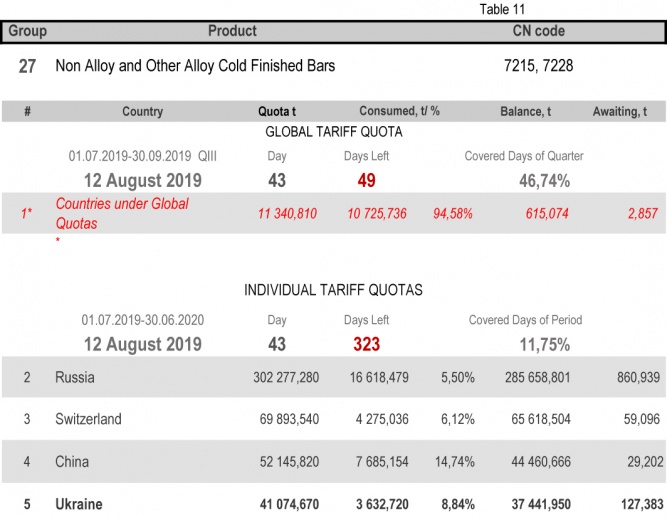Click the Country column header

click(x=142, y=112)
